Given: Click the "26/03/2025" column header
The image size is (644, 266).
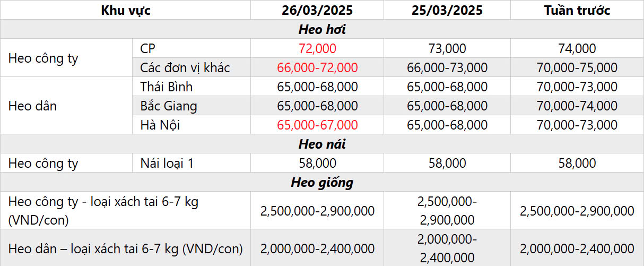Looking at the screenshot, I should [317, 10].
